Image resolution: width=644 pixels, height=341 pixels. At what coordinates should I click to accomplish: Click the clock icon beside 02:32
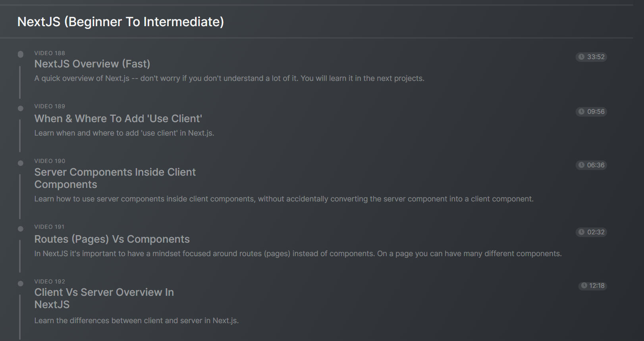[581, 232]
